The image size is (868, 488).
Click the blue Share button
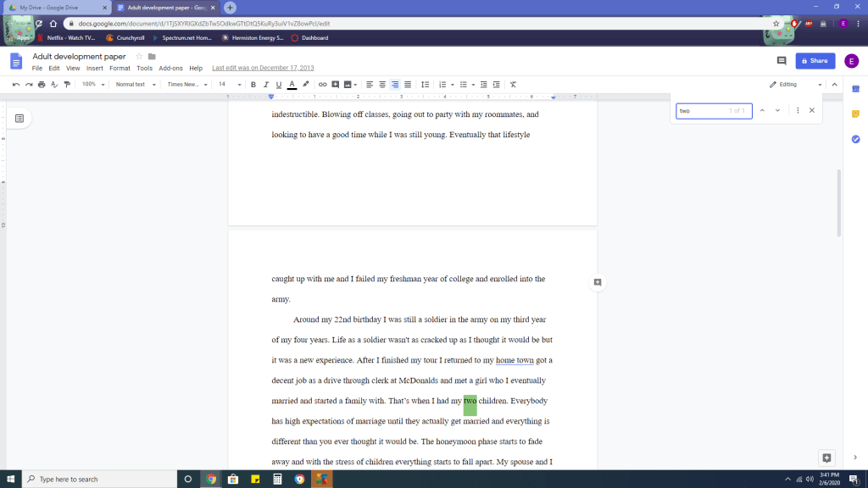[815, 61]
